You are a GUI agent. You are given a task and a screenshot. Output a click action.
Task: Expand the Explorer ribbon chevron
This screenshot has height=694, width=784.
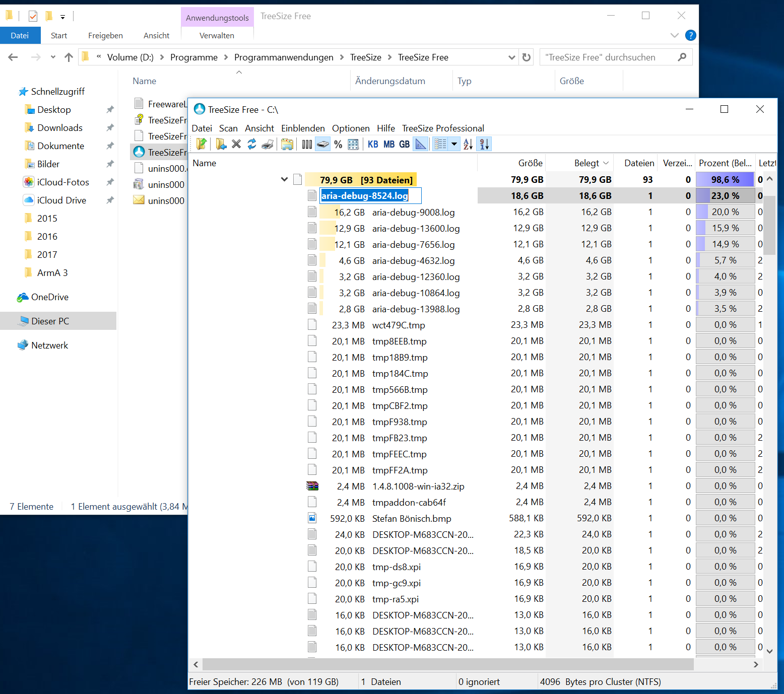pos(675,35)
